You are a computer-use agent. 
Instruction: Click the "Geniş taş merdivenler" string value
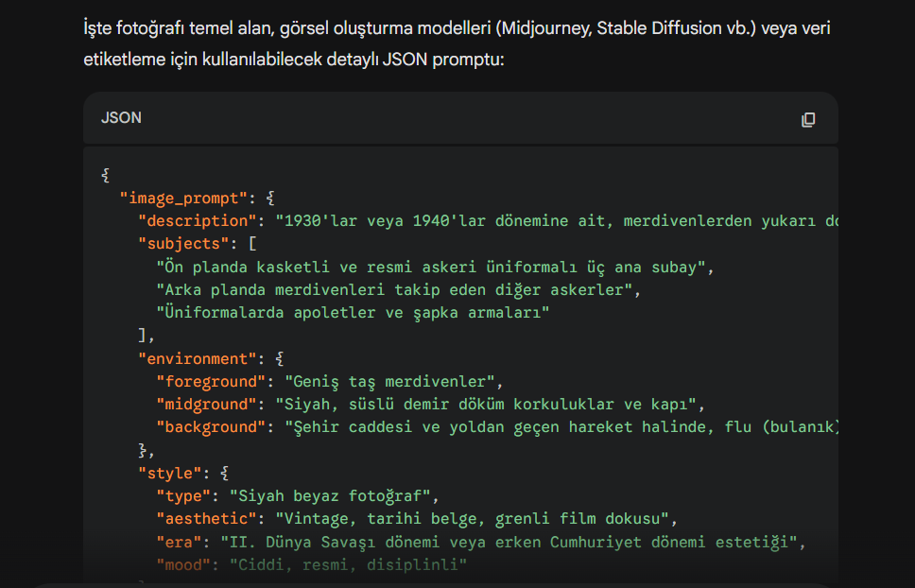coord(389,382)
